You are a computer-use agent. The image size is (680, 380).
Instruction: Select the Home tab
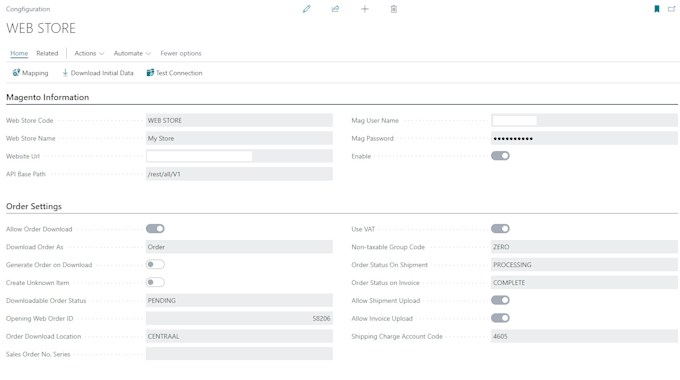[19, 53]
